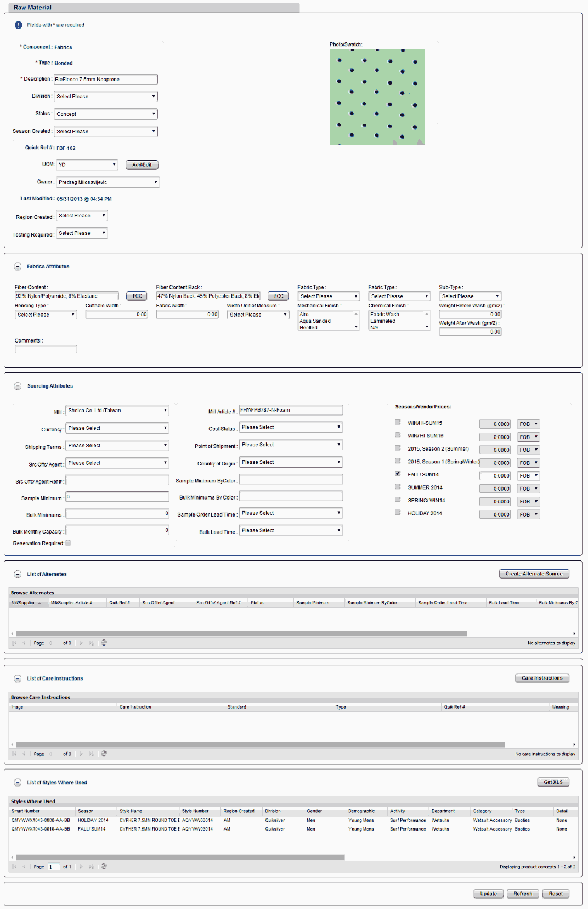Image resolution: width=588 pixels, height=909 pixels.
Task: Tick the SUMMER 2014 season checkbox
Action: point(398,486)
